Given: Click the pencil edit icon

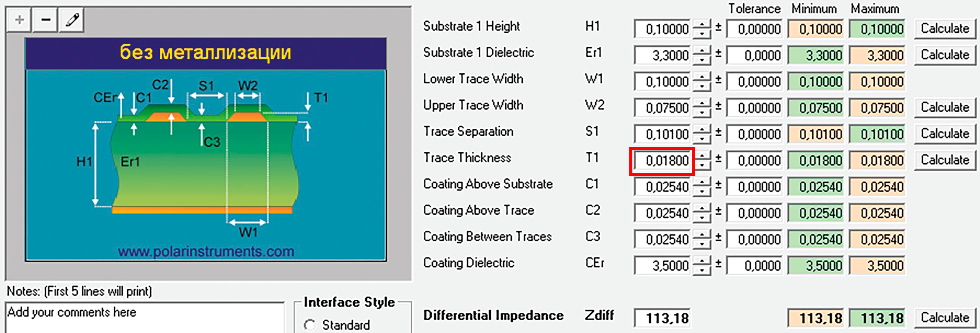Looking at the screenshot, I should 72,20.
